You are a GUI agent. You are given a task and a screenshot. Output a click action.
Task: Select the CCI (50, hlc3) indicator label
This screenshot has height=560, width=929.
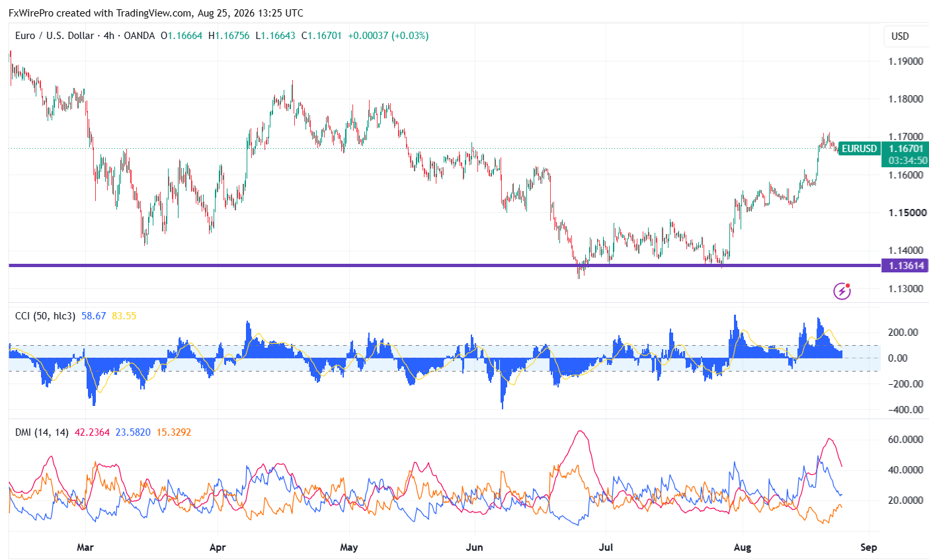[x=45, y=316]
